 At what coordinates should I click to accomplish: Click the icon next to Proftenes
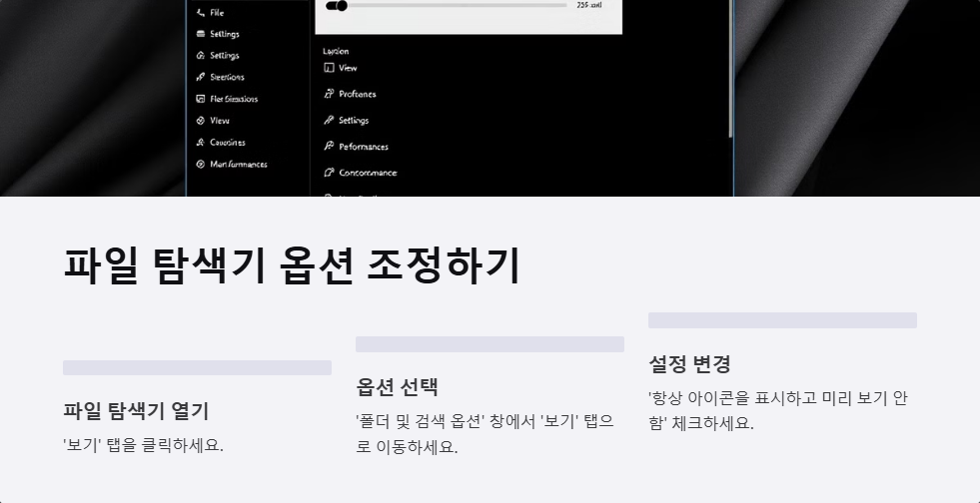pos(329,94)
